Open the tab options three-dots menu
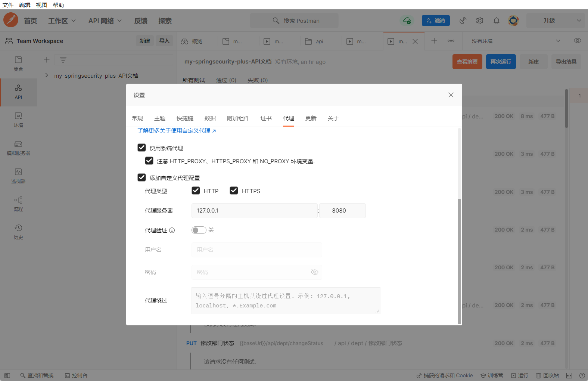Viewport: 588px width, 381px height. pos(451,41)
